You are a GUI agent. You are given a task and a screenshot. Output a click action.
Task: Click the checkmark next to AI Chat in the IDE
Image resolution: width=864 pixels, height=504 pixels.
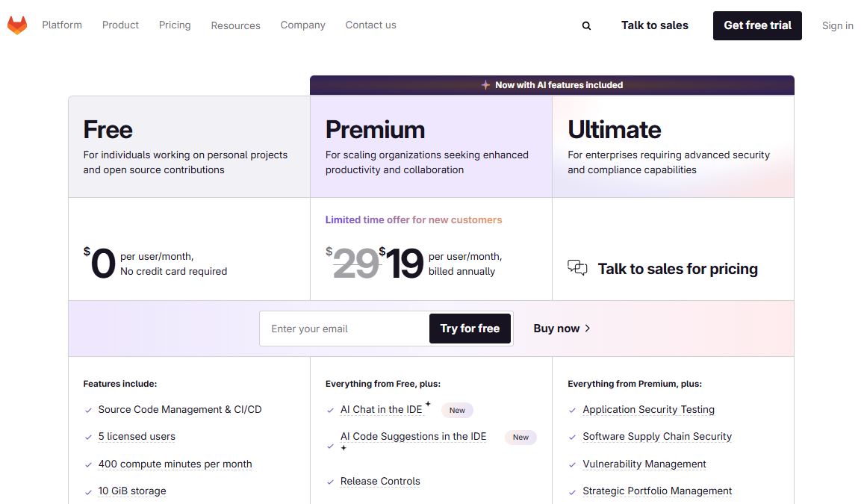pos(330,410)
